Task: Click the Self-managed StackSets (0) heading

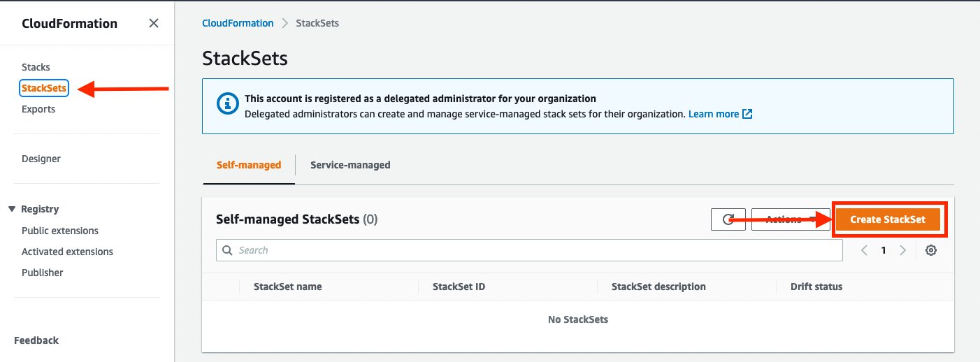Action: [x=297, y=219]
